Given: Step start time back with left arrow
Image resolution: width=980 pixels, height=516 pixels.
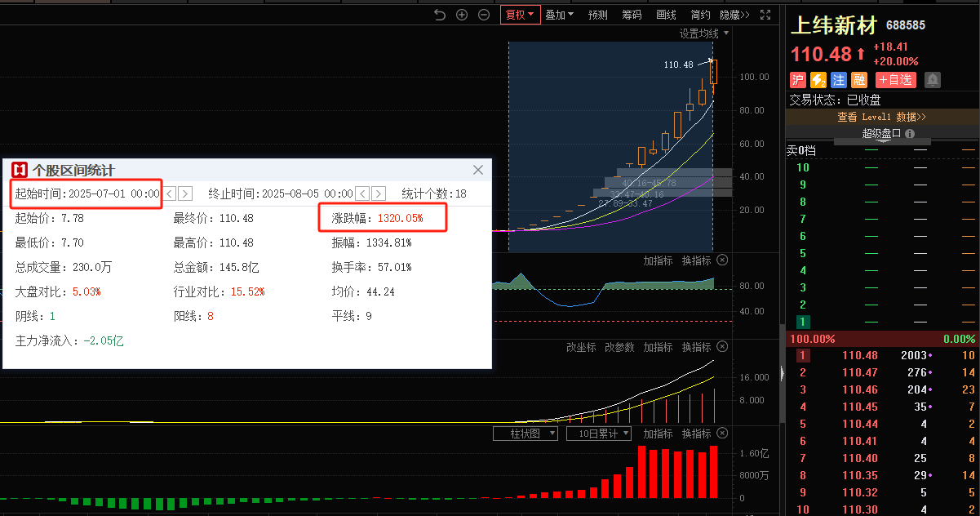Looking at the screenshot, I should (x=170, y=193).
